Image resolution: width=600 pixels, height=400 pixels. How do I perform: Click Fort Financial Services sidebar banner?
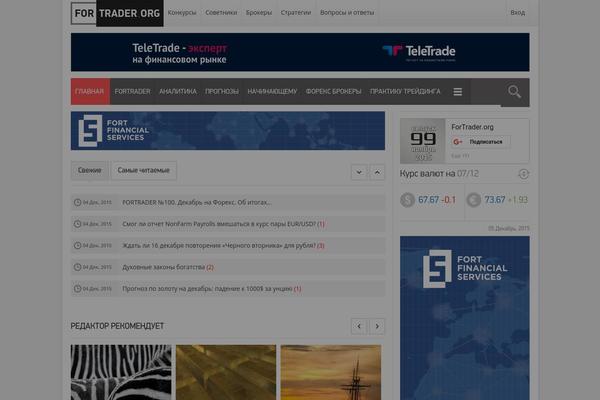click(465, 318)
